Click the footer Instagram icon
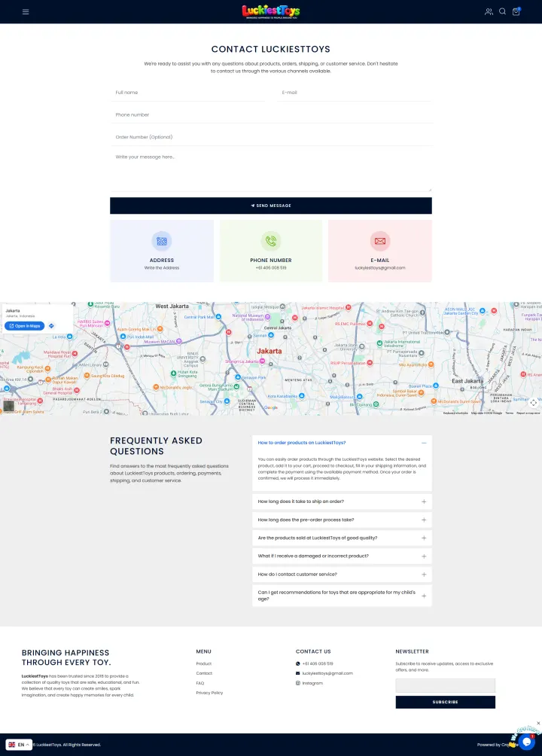Image resolution: width=542 pixels, height=756 pixels. click(298, 683)
